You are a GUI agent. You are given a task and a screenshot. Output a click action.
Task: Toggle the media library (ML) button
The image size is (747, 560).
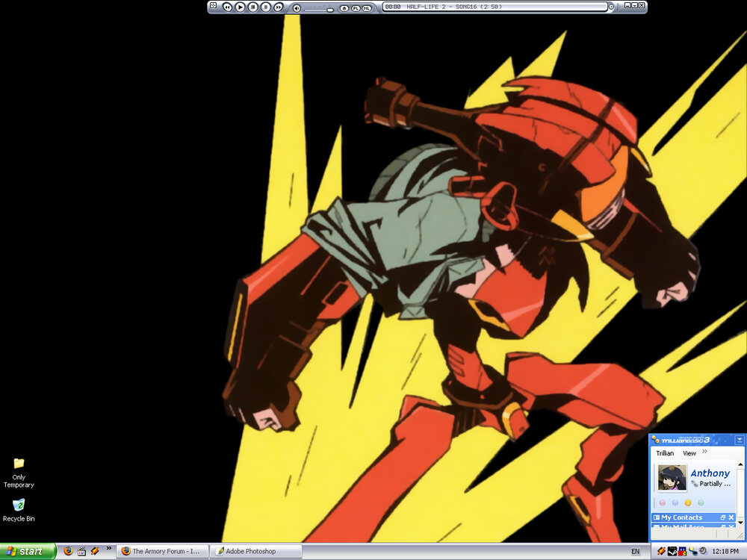(367, 7)
